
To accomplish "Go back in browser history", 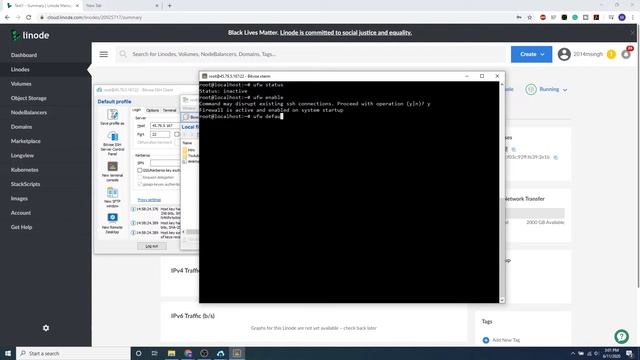I will [7, 17].
